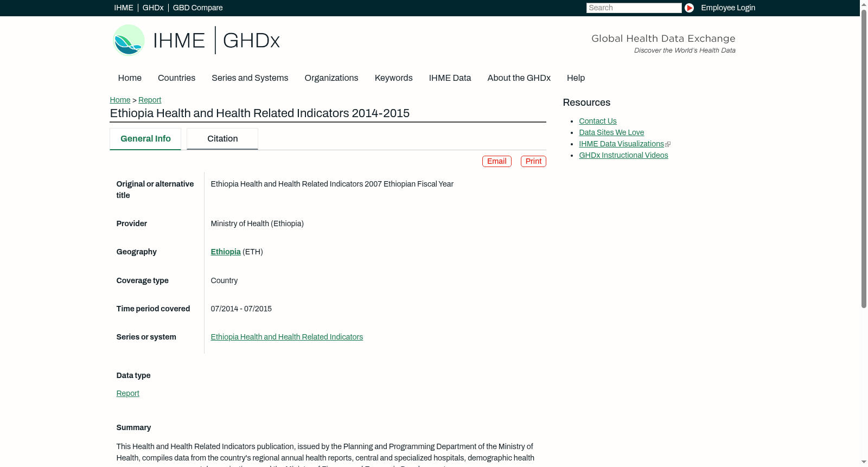
Task: Open the Countries menu
Action: (x=176, y=78)
